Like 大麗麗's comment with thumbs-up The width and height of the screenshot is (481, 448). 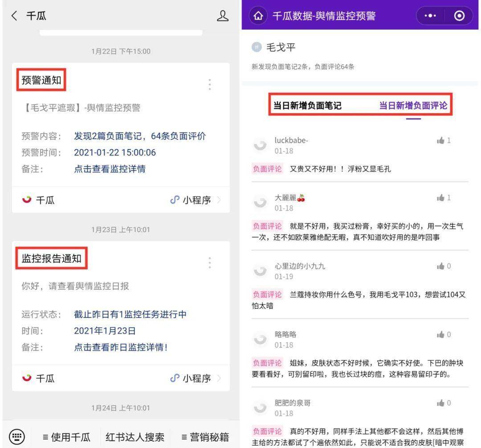pyautogui.click(x=440, y=198)
